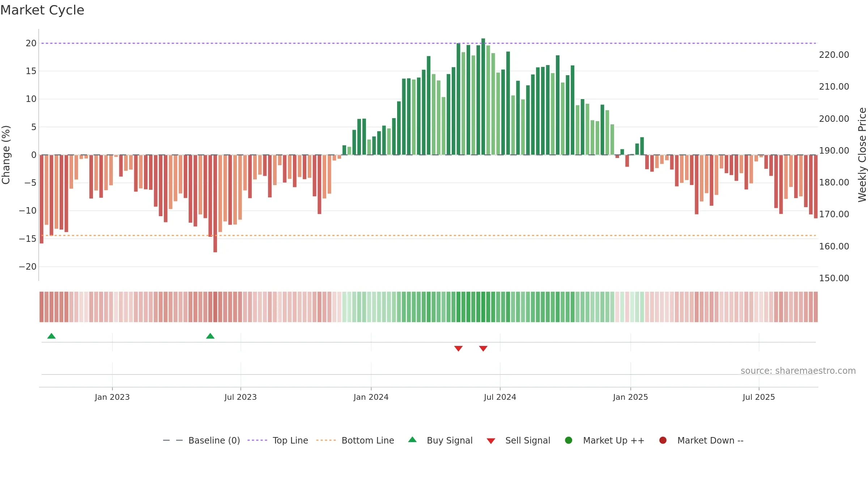This screenshot has width=868, height=488.
Task: Click the first red sell signal marker
Action: (458, 348)
